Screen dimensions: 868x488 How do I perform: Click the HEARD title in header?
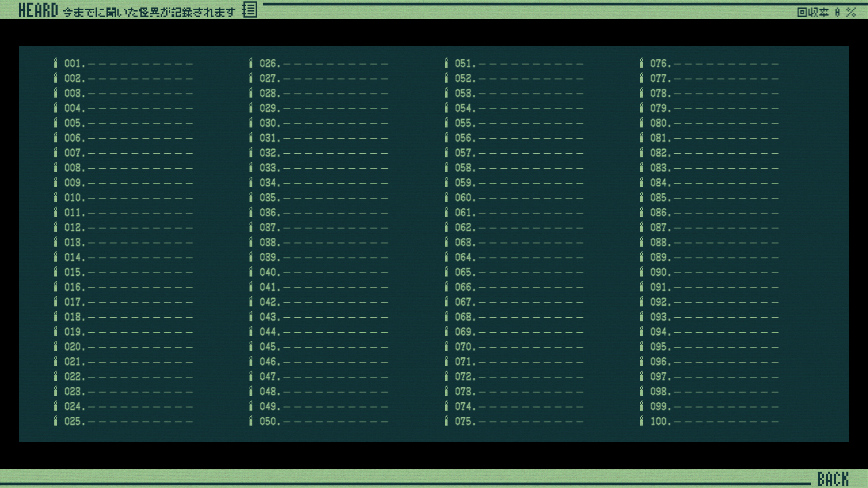pyautogui.click(x=38, y=10)
